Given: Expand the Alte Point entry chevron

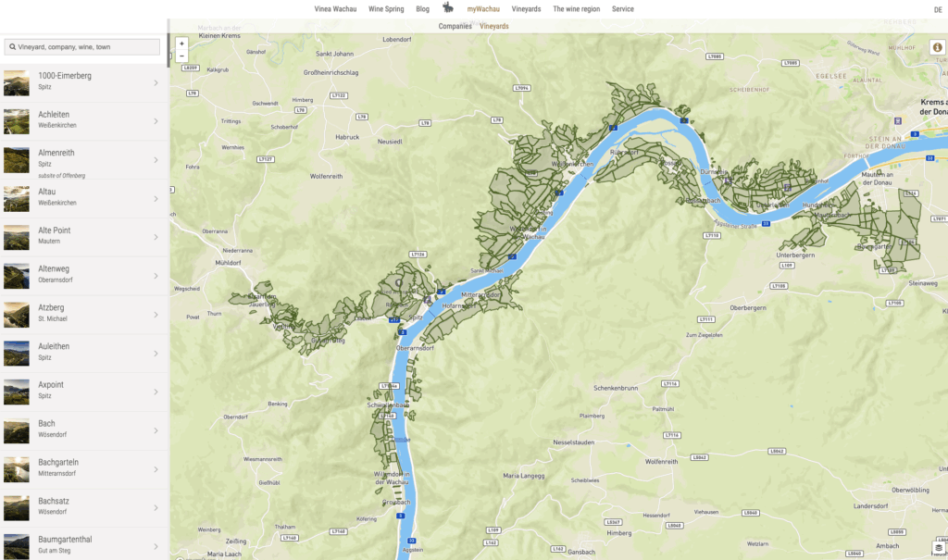Looking at the screenshot, I should click(x=156, y=237).
